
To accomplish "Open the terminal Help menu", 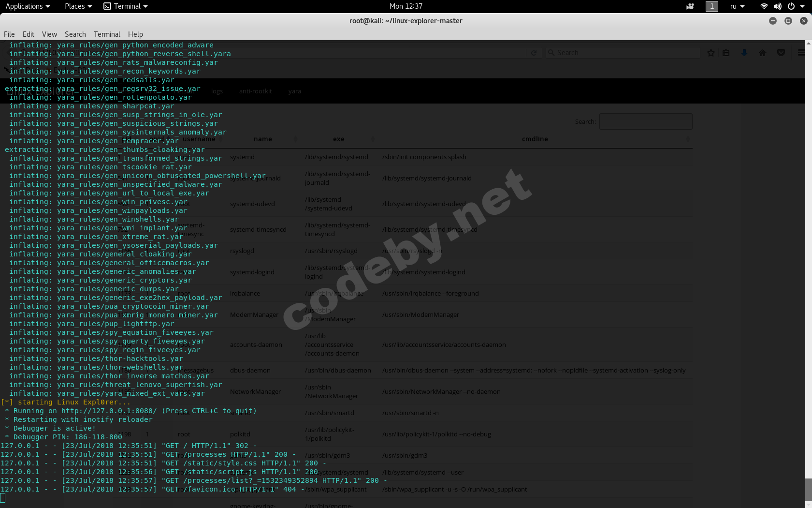I will [x=135, y=34].
